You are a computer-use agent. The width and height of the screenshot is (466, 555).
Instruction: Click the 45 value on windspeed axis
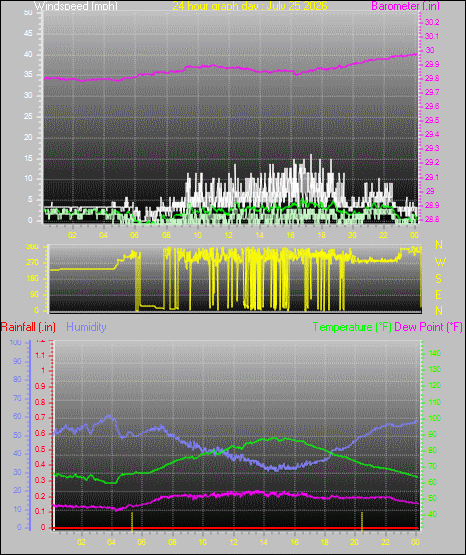click(x=28, y=34)
